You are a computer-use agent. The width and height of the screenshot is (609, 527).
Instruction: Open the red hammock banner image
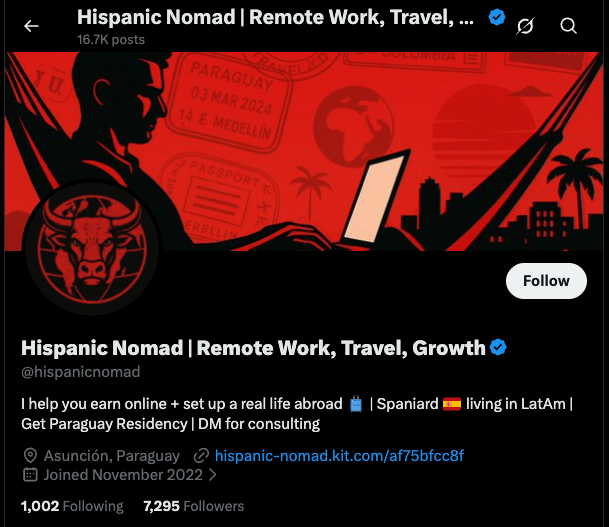pyautogui.click(x=304, y=151)
